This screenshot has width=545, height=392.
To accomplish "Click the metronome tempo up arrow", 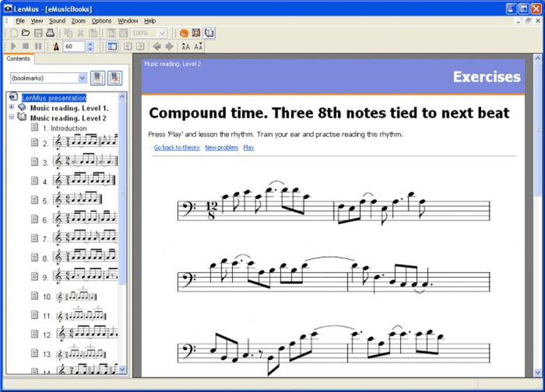I will pyautogui.click(x=90, y=44).
